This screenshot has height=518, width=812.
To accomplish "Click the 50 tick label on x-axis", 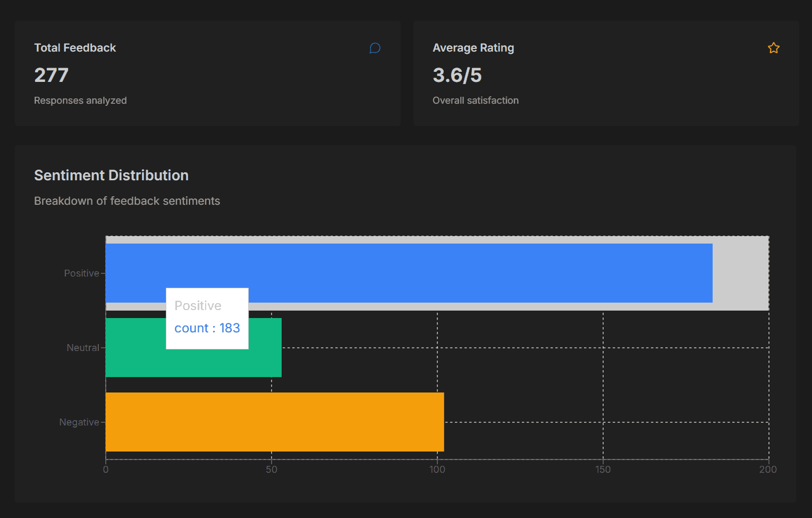I will click(272, 470).
